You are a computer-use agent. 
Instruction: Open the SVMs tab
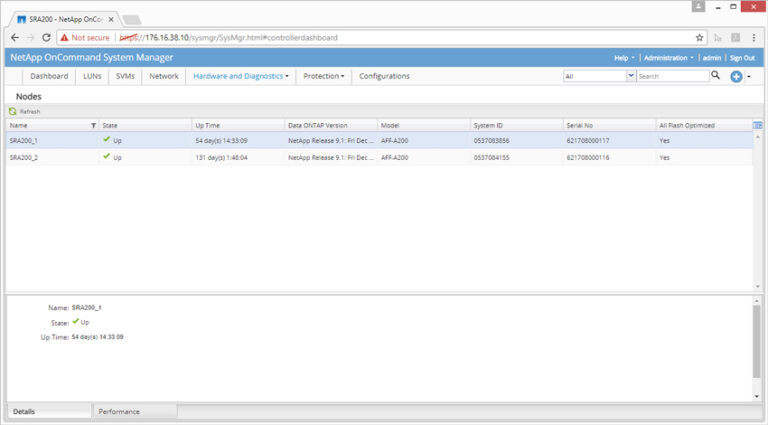click(125, 76)
